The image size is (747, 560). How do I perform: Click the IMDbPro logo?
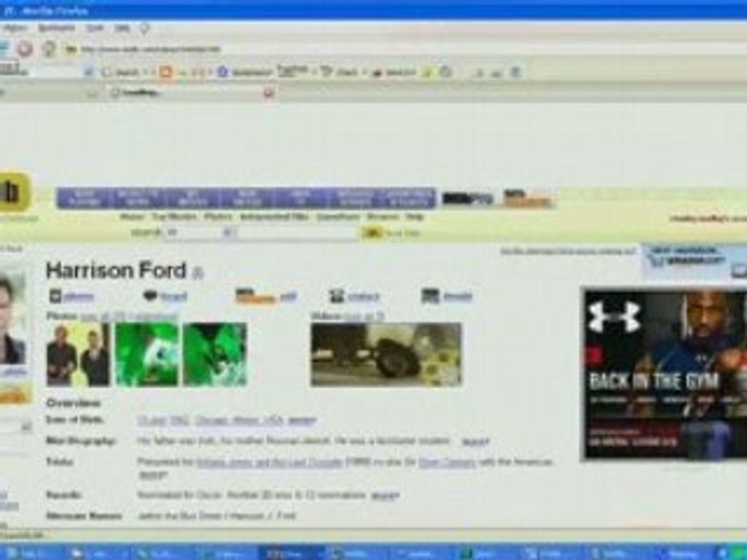[467, 198]
